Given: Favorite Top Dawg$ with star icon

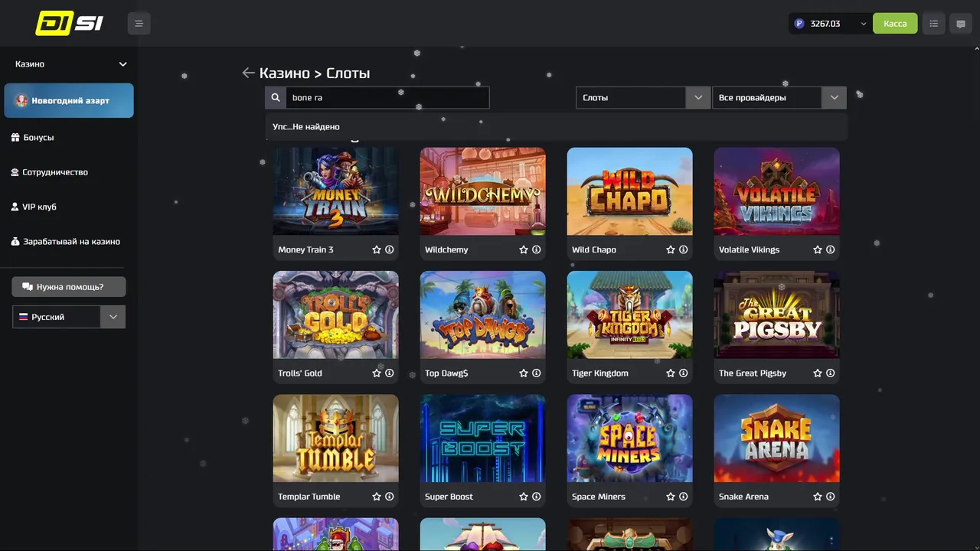Looking at the screenshot, I should (x=524, y=373).
